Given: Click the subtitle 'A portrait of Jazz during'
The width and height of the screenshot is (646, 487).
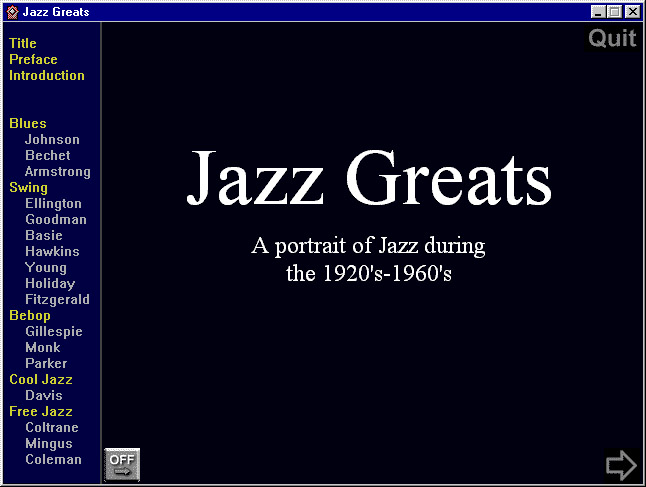Looking at the screenshot, I should tap(368, 246).
